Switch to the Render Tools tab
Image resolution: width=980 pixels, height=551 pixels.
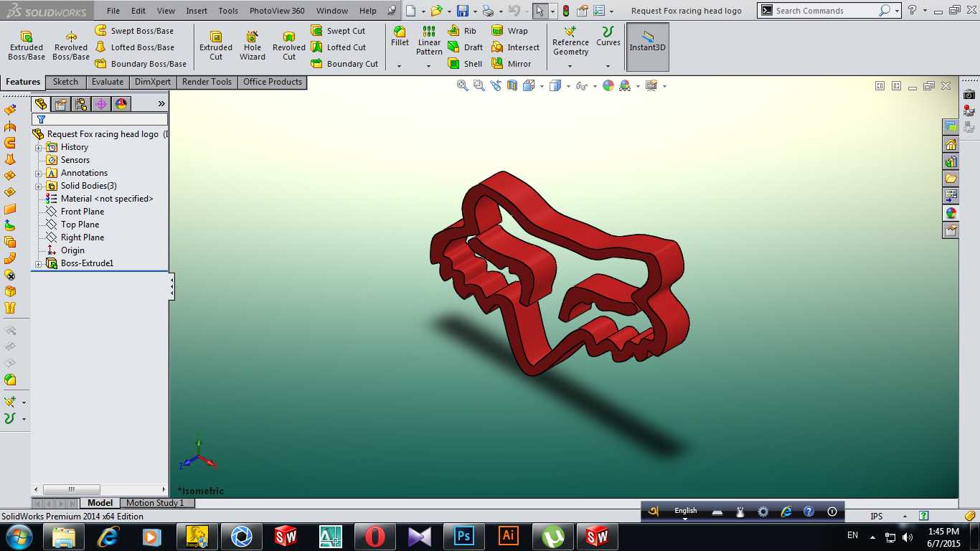tap(207, 82)
